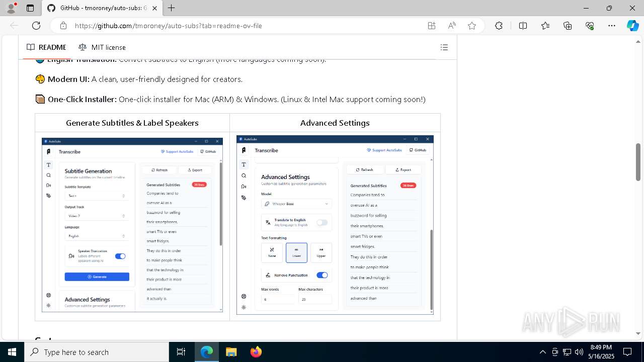Open the Generate Subtitles screenshot image

point(132,225)
